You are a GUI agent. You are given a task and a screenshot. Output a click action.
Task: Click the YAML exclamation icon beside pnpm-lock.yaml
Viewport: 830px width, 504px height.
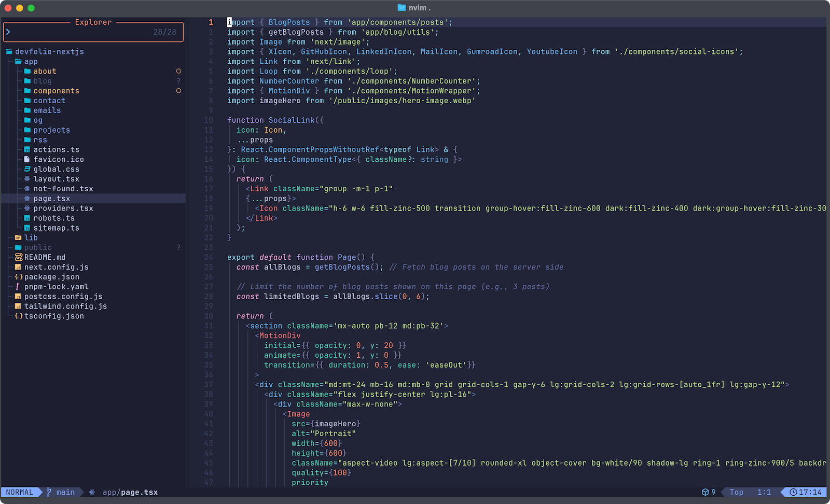(x=18, y=287)
